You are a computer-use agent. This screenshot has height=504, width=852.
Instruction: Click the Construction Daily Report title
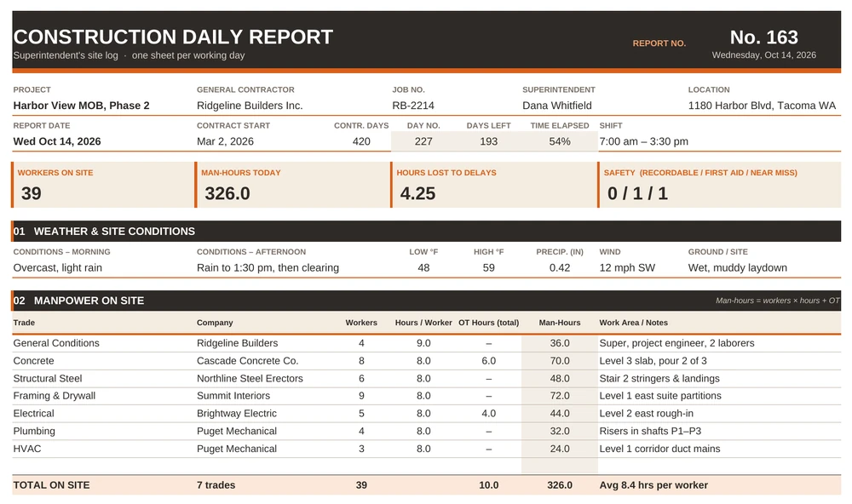(x=173, y=37)
